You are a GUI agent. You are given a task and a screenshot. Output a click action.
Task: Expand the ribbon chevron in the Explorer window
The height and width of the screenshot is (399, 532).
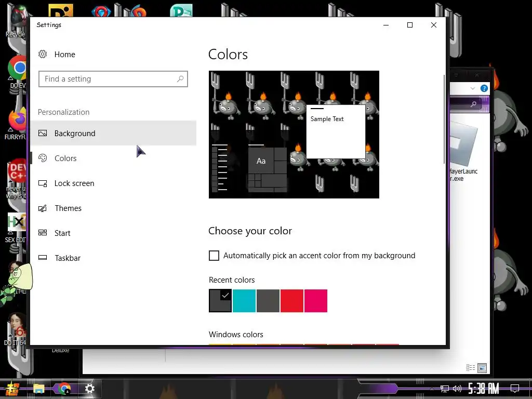(473, 88)
